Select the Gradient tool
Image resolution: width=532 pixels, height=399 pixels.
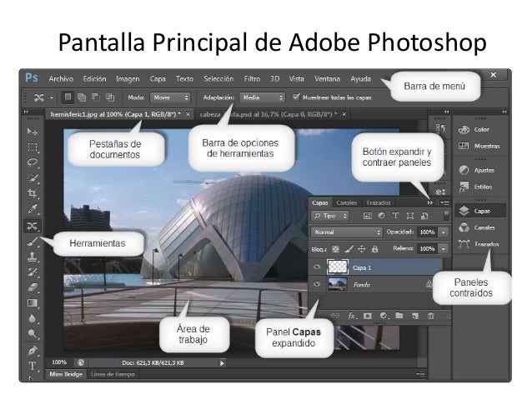coord(33,302)
